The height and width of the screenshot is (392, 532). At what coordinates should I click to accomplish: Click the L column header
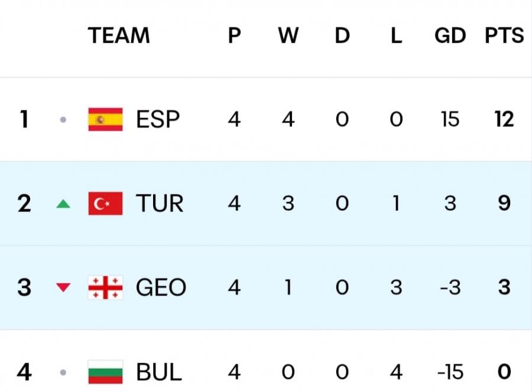pyautogui.click(x=396, y=36)
